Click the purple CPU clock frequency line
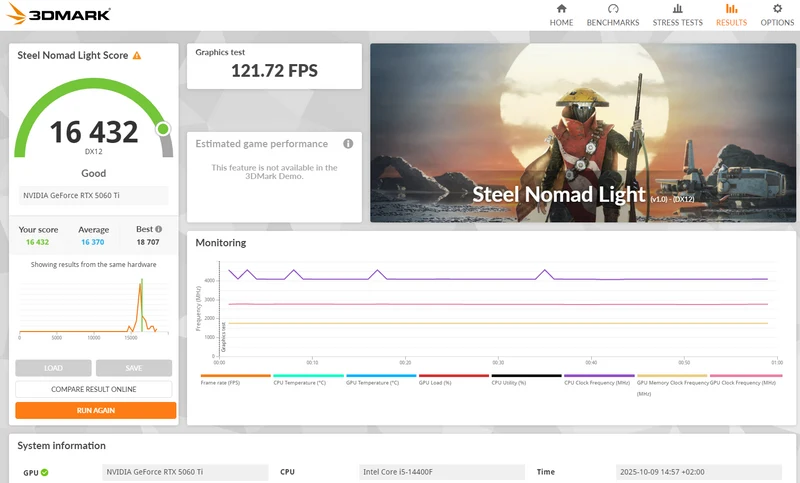The height and width of the screenshot is (483, 800). pyautogui.click(x=498, y=278)
